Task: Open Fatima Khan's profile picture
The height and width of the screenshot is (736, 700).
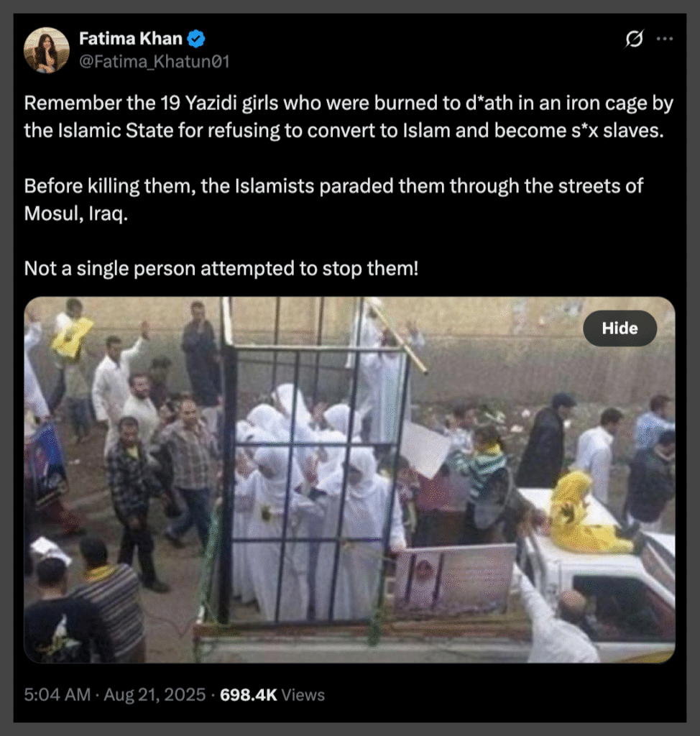Action: pos(47,50)
